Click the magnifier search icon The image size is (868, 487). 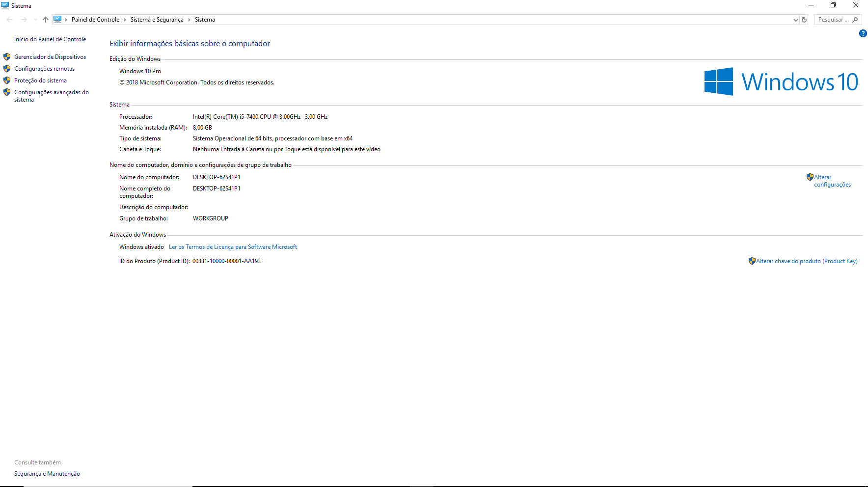[855, 20]
